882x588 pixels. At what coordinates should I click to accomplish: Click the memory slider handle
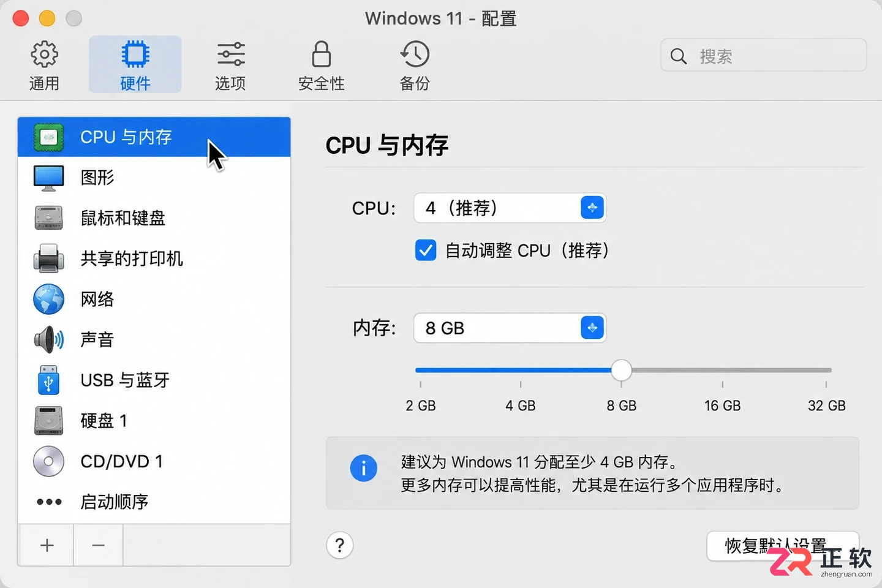pyautogui.click(x=621, y=370)
